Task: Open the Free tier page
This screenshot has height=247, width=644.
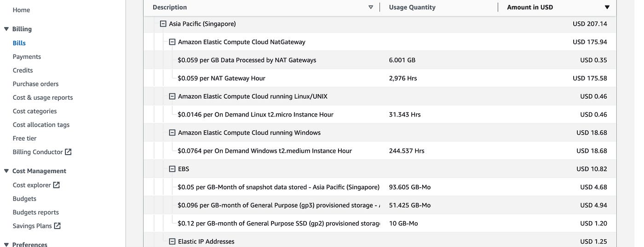Action: (x=24, y=138)
